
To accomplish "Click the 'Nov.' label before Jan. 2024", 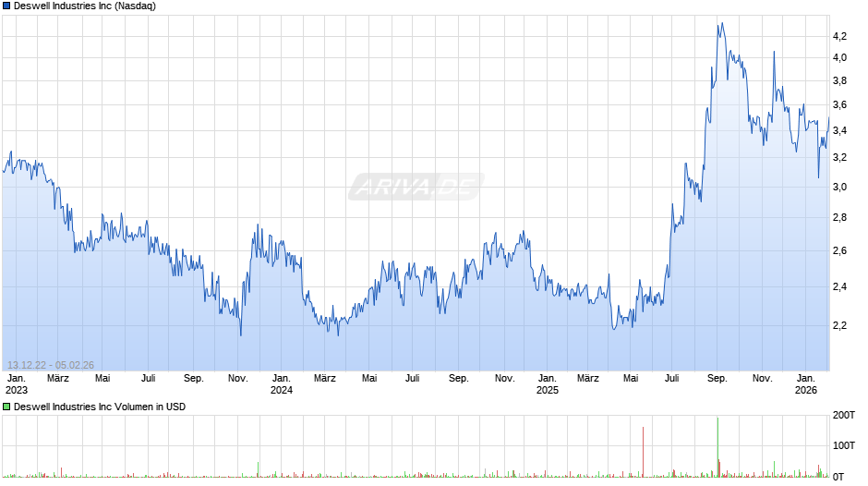I will point(238,379).
